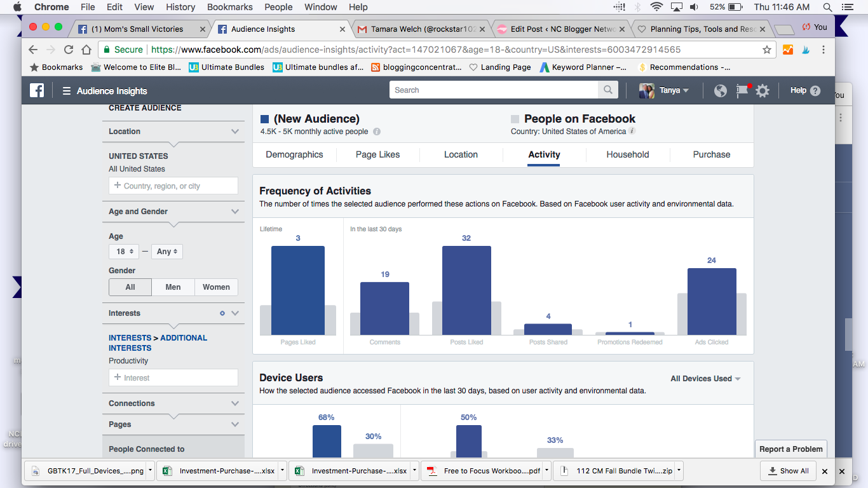
Task: Select All gender option
Action: pos(130,287)
